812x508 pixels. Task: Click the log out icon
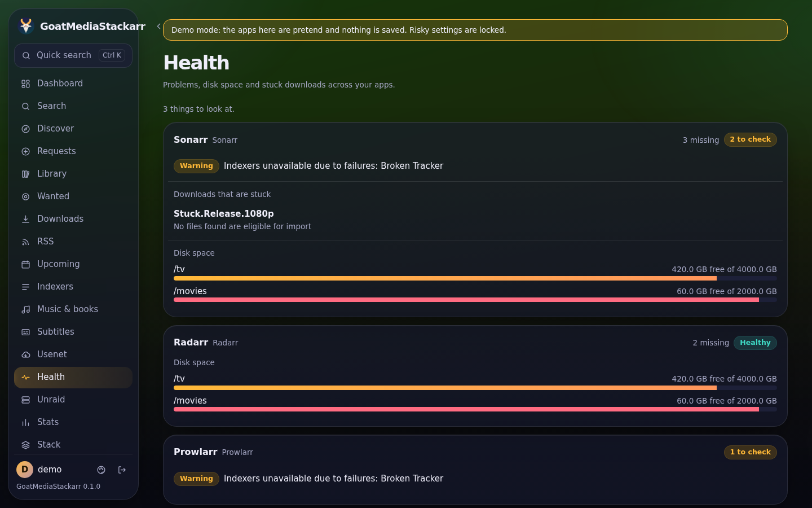pos(122,470)
